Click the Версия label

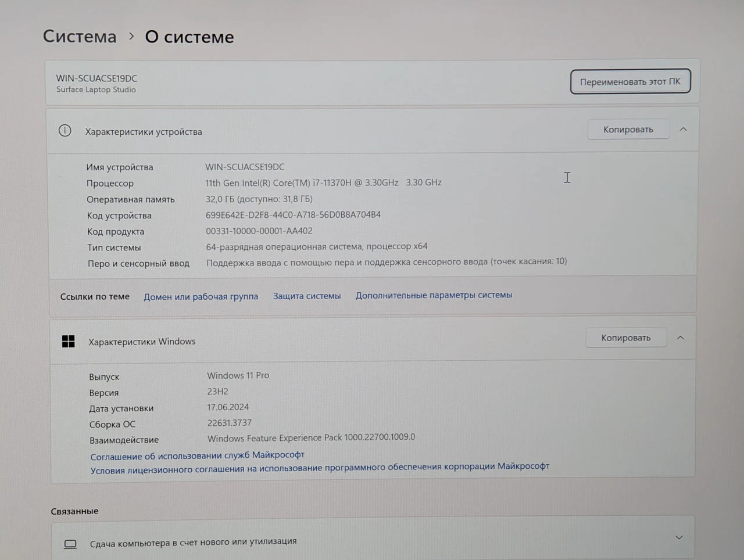coord(104,393)
